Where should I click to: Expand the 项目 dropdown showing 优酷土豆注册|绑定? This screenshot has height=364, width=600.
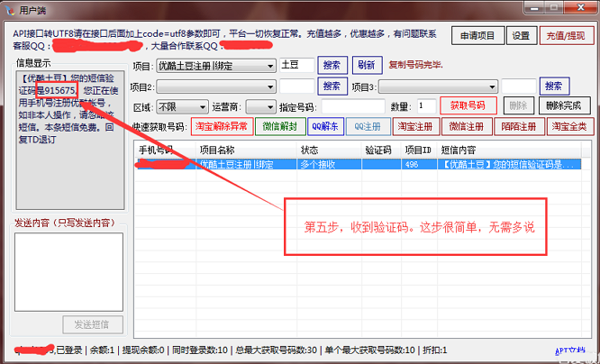click(216, 66)
